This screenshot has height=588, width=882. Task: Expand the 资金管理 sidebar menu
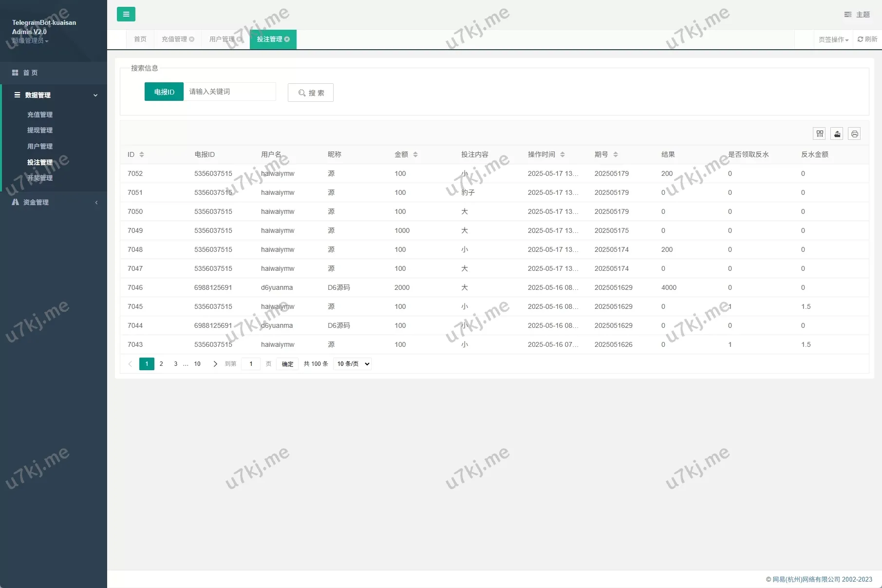(x=54, y=202)
